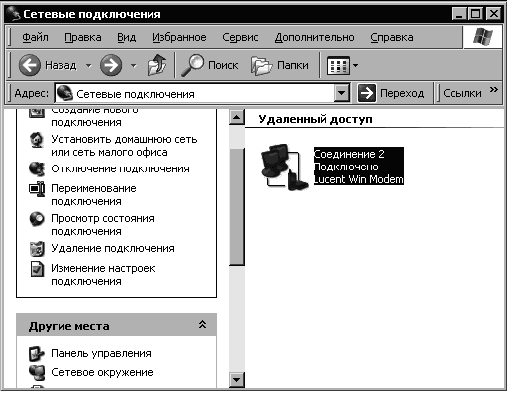The image size is (508, 393).
Task: Open Панель управления link
Action: 101,353
